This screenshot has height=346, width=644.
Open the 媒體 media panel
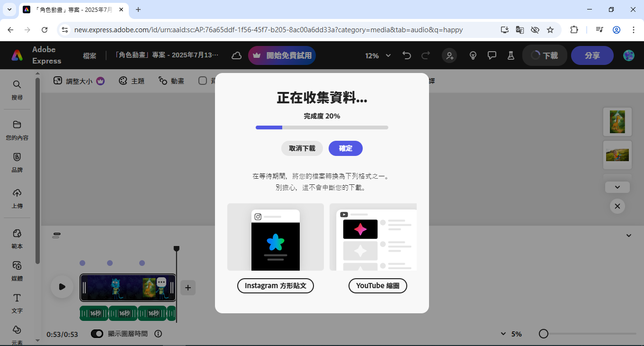point(17,271)
